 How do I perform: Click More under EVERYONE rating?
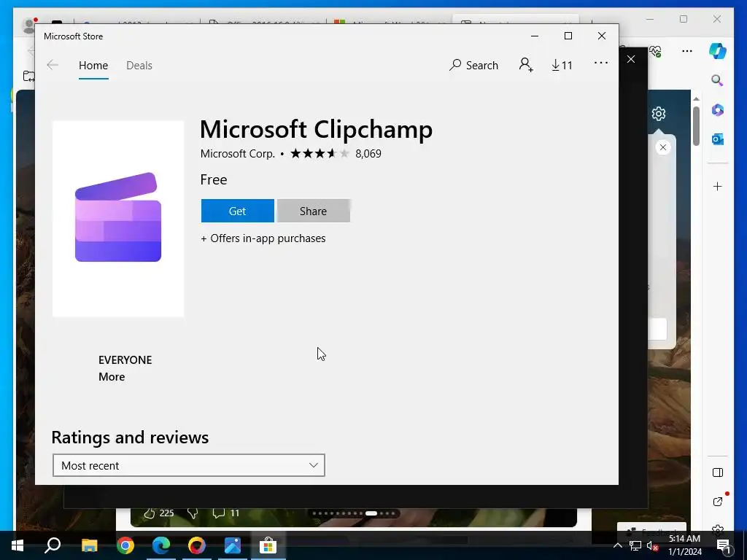(112, 377)
